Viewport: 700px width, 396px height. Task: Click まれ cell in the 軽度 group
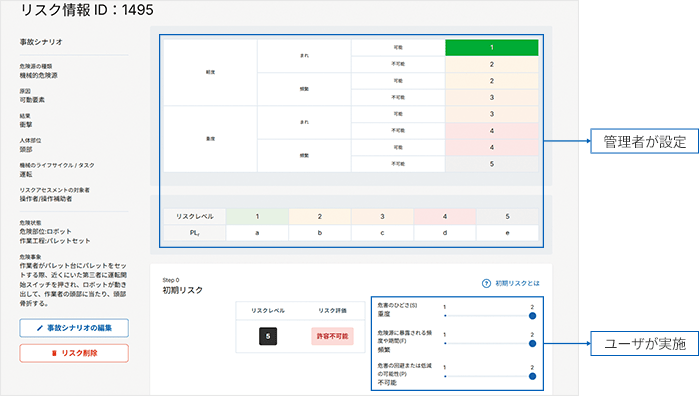pyautogui.click(x=304, y=56)
